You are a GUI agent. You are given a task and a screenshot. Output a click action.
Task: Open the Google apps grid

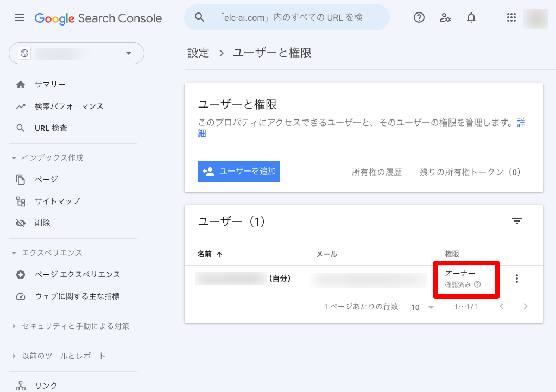(x=511, y=18)
